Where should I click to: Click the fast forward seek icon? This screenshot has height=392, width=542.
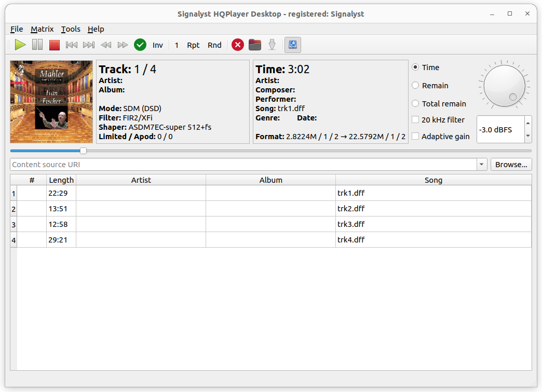pyautogui.click(x=123, y=45)
